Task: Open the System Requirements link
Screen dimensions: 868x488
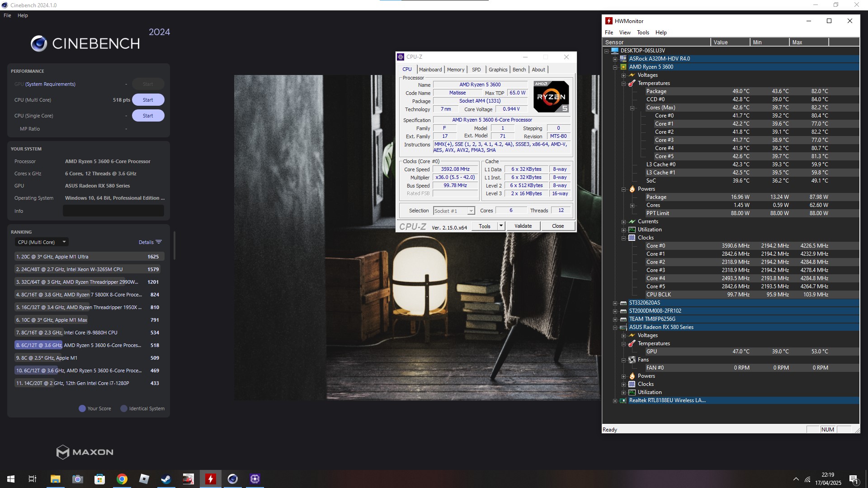Action: click(x=50, y=84)
